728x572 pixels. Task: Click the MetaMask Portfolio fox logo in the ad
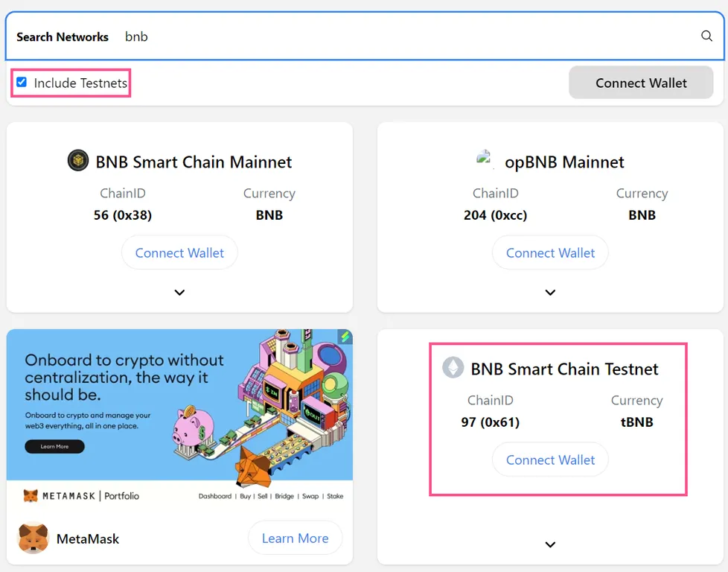coord(31,496)
